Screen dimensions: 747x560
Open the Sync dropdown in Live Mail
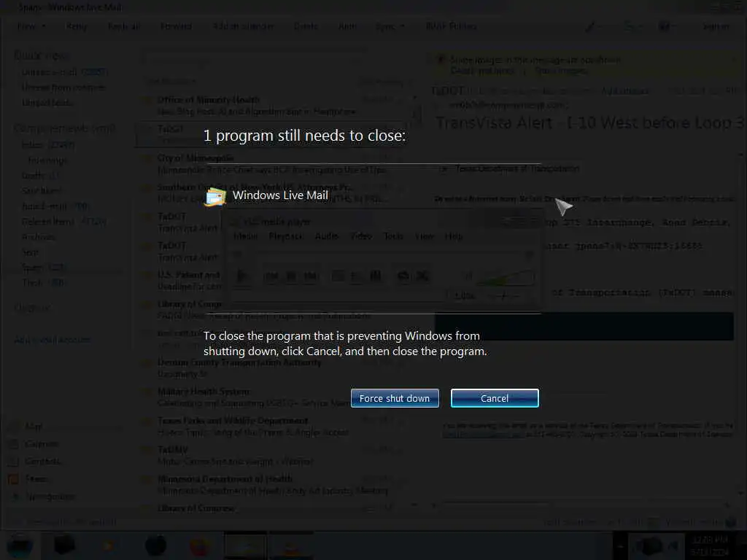point(390,26)
